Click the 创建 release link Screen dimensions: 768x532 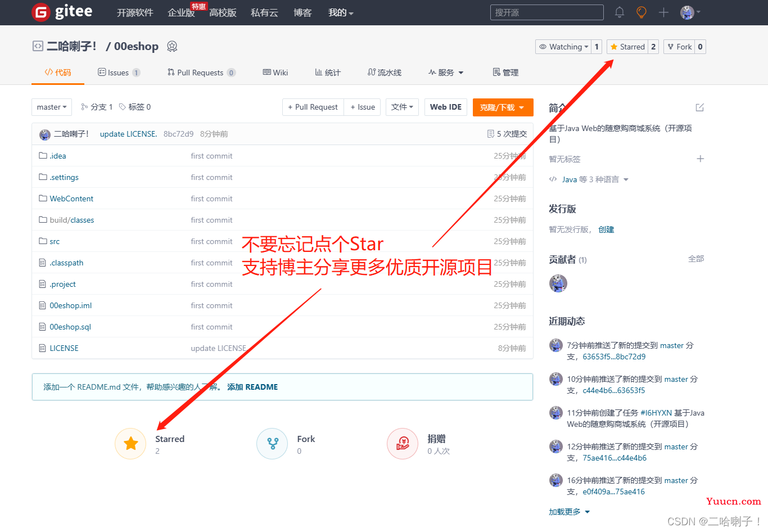(606, 229)
